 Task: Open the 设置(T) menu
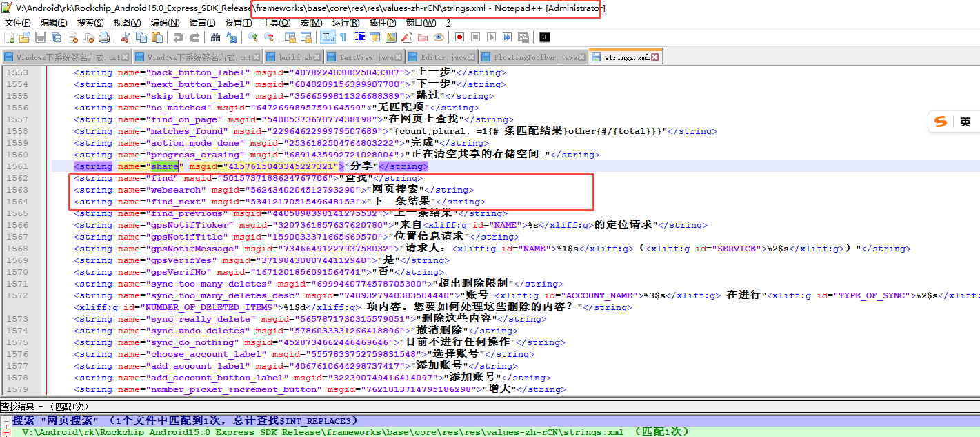[x=239, y=23]
